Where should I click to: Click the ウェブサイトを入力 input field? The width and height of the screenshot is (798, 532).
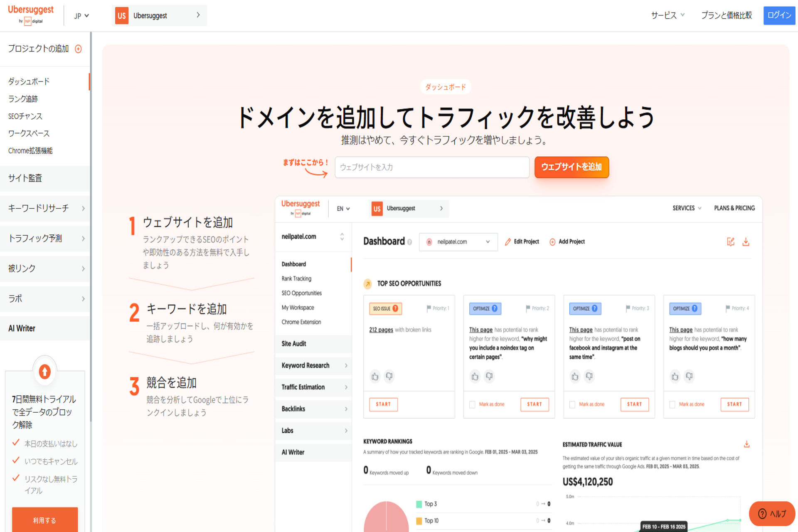(432, 167)
